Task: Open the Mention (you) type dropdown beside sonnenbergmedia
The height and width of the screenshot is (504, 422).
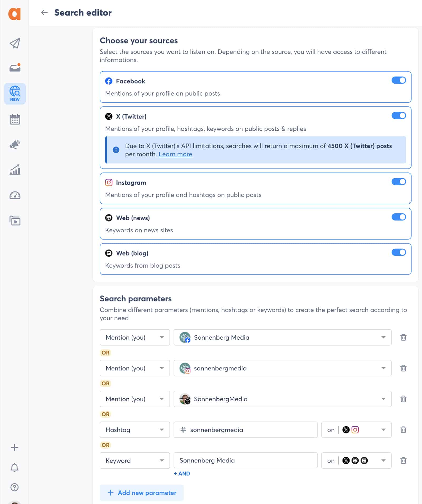Action: [x=135, y=368]
